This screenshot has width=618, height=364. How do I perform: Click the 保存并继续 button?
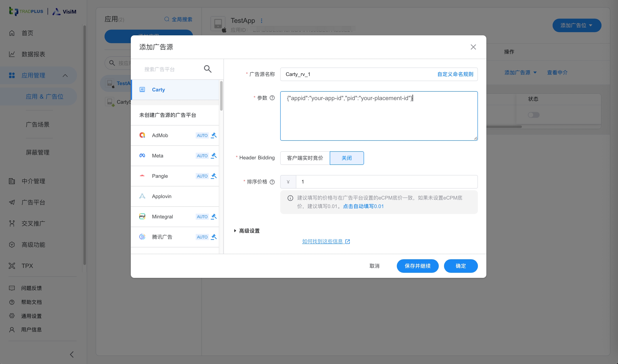coord(417,266)
